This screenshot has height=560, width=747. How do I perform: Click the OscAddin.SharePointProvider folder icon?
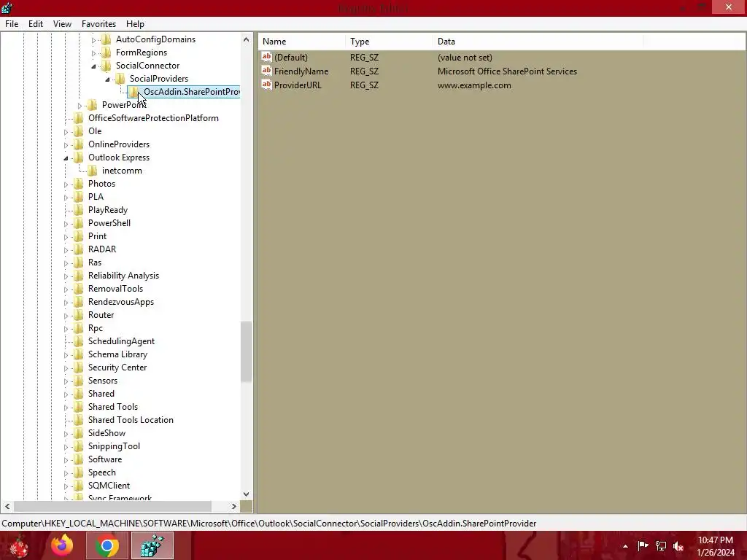point(134,91)
